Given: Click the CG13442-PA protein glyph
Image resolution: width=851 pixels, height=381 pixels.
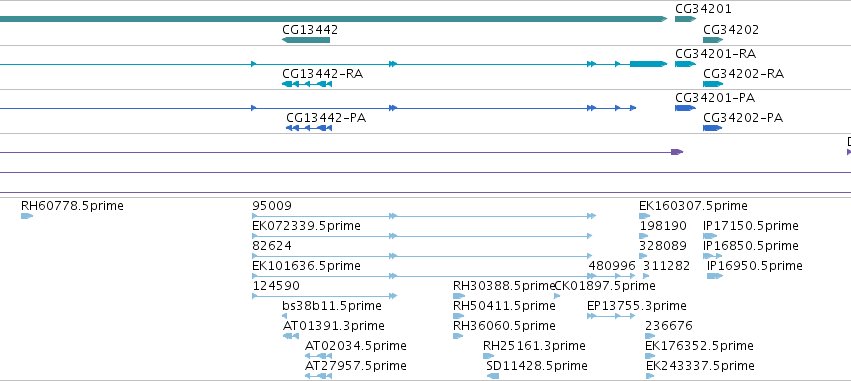Looking at the screenshot, I should coord(309,128).
